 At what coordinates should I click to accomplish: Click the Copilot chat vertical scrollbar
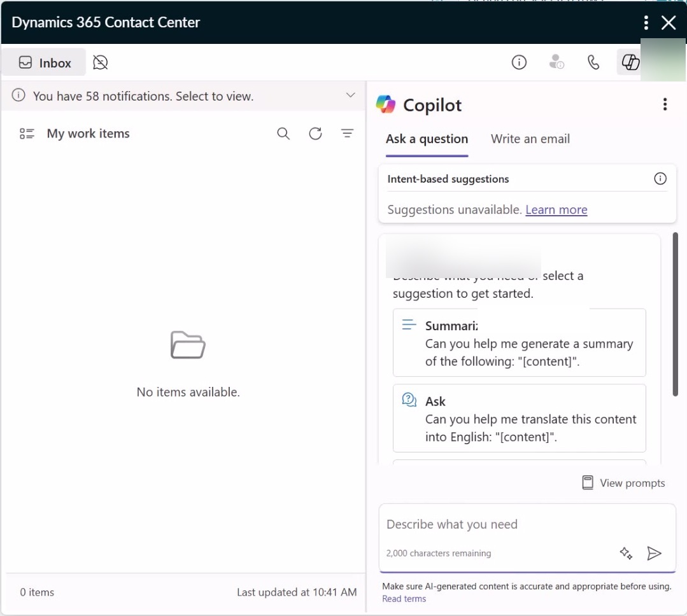tap(675, 314)
